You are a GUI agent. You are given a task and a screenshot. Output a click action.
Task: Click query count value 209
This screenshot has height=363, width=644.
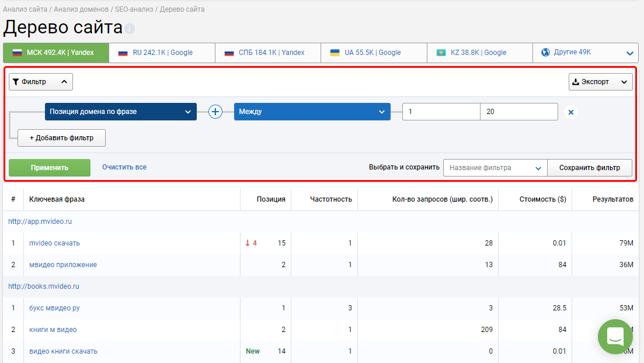pyautogui.click(x=487, y=330)
